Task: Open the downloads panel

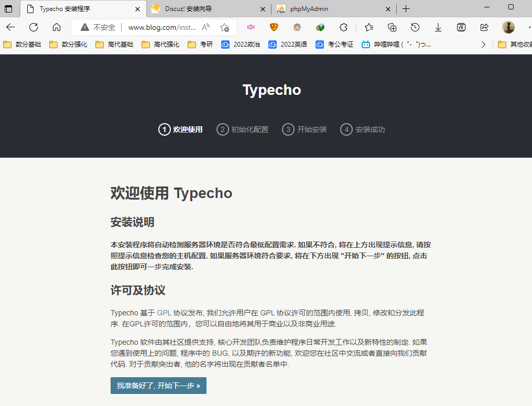Action: point(438,27)
